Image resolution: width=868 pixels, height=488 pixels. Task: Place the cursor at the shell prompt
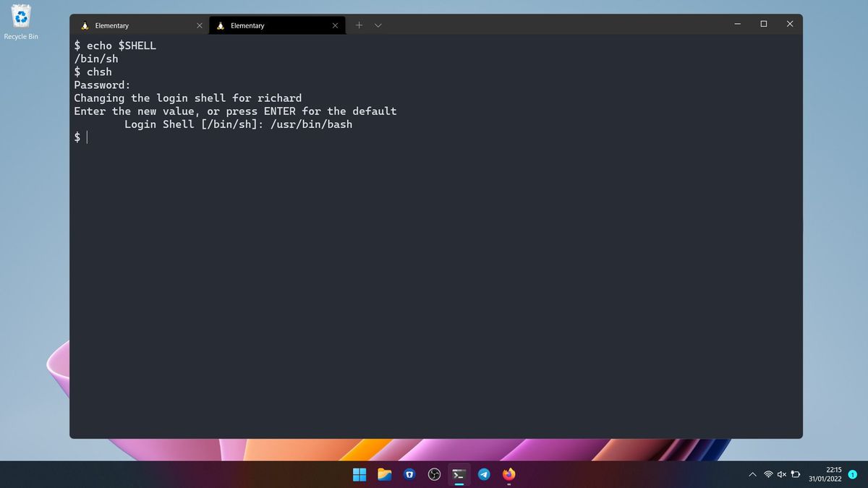click(87, 137)
